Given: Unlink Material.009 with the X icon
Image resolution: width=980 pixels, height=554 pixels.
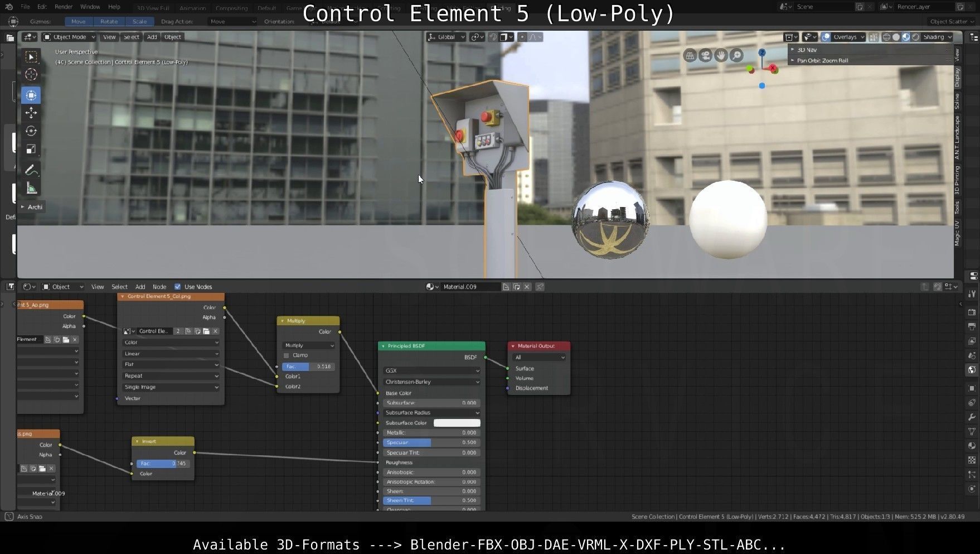Looking at the screenshot, I should [x=527, y=287].
